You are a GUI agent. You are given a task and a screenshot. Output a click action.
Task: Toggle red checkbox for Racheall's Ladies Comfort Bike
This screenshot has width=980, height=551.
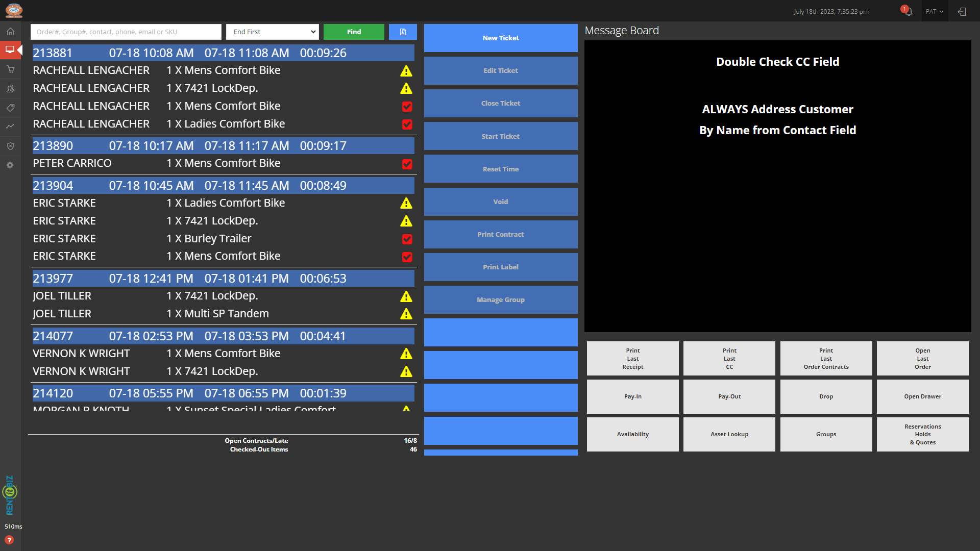coord(407,124)
